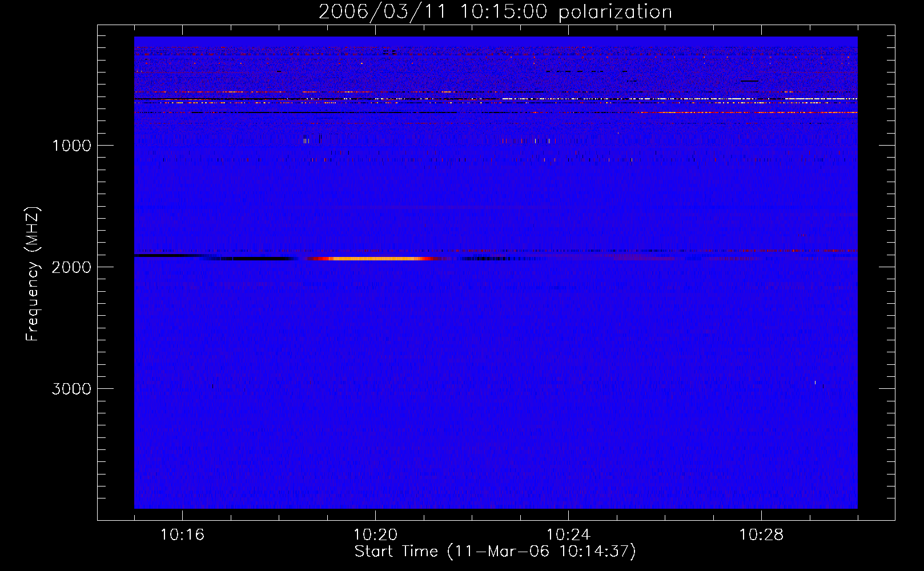
Task: Click the '1000' frequency tick label
Action: click(71, 146)
